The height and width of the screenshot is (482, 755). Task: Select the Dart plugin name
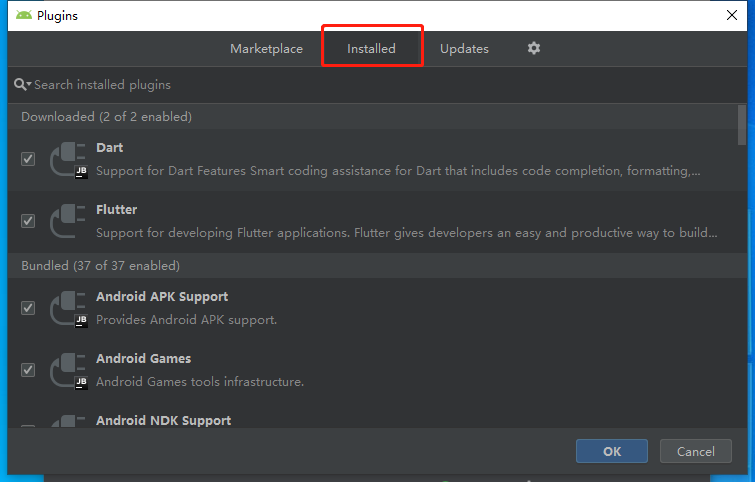(x=109, y=148)
